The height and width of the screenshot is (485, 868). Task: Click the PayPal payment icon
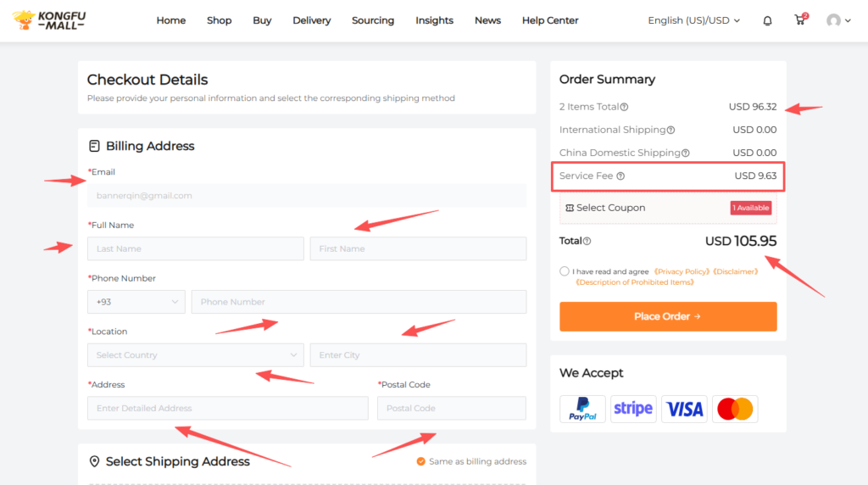(582, 409)
